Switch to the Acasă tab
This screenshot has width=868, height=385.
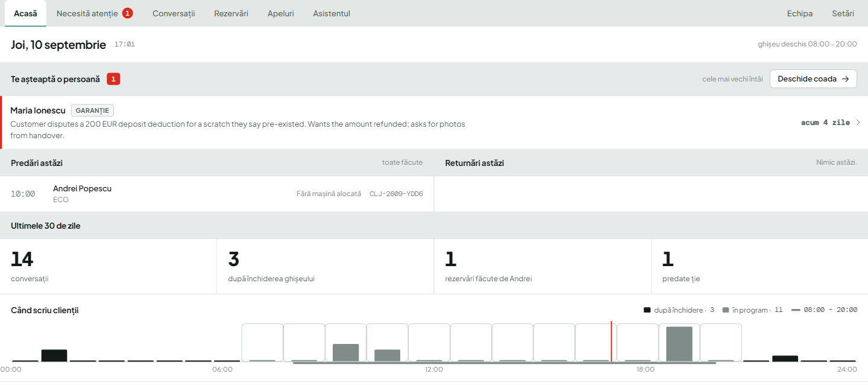(x=25, y=13)
